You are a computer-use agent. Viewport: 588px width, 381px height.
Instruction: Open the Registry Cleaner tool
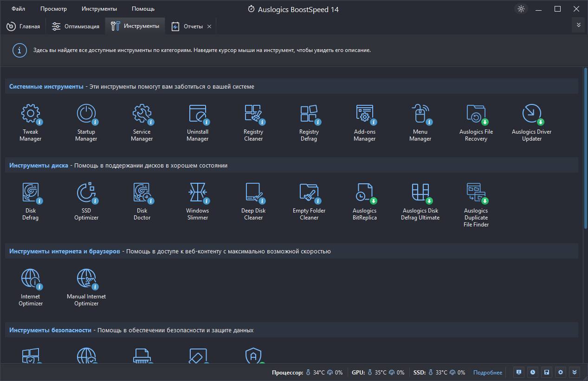(x=253, y=122)
